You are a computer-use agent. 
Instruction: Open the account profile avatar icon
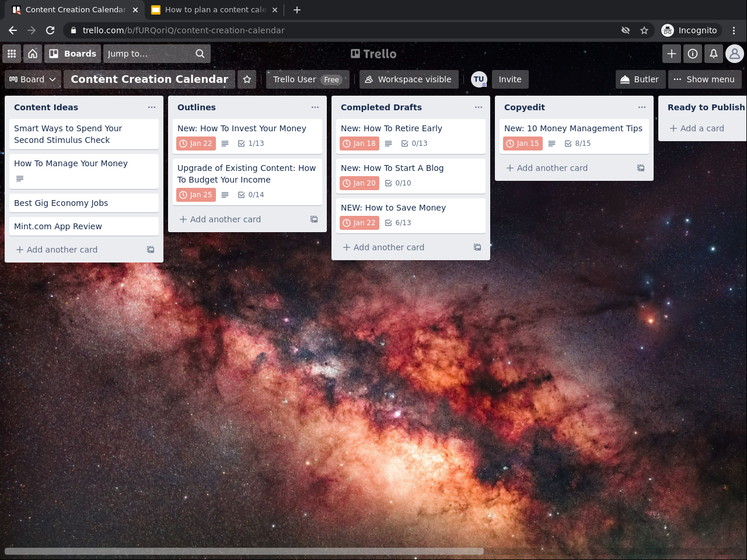point(735,54)
